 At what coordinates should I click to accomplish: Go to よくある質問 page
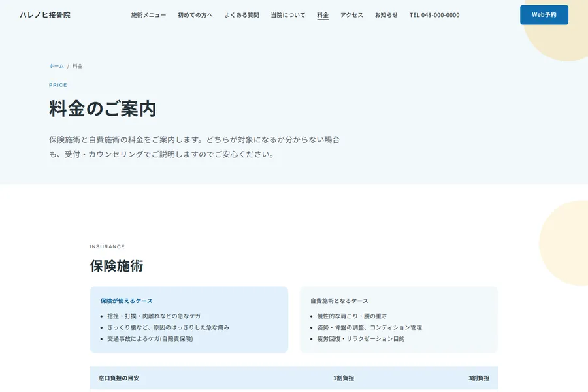point(242,15)
